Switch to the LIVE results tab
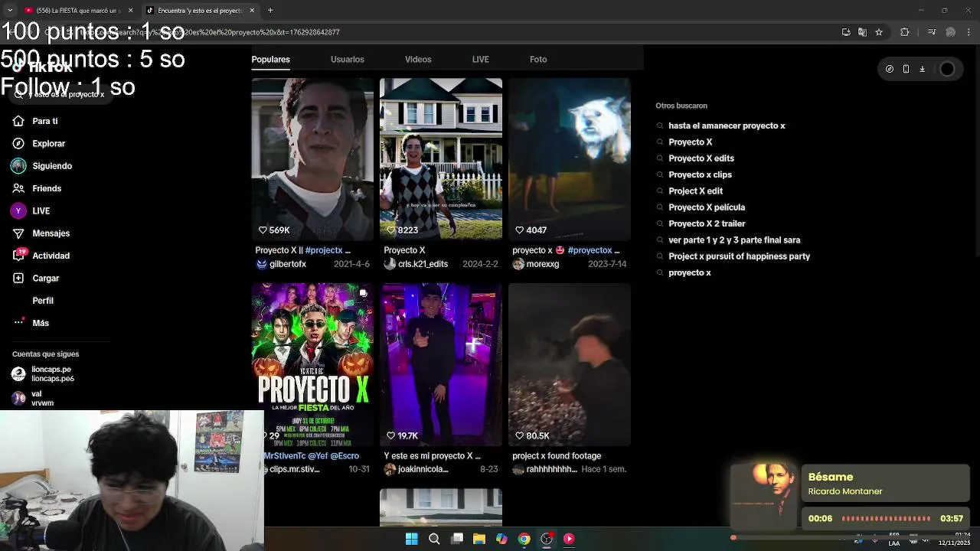This screenshot has height=551, width=980. 480,59
